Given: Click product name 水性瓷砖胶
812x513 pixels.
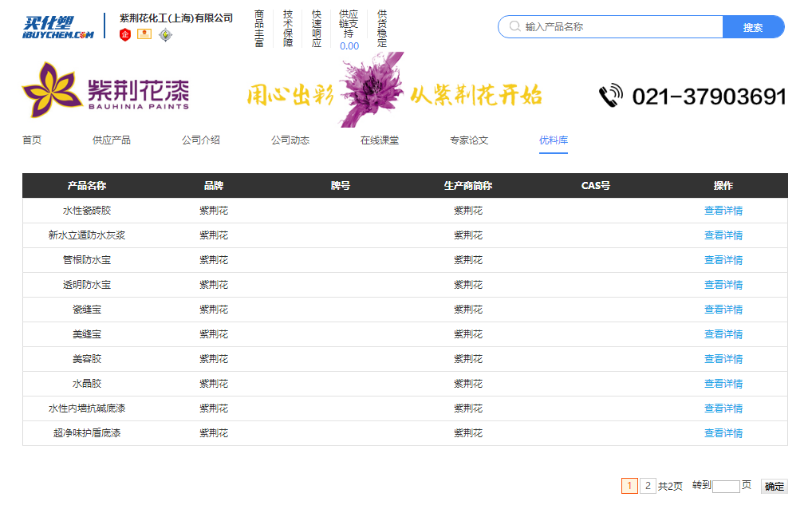Looking at the screenshot, I should click(x=87, y=211).
